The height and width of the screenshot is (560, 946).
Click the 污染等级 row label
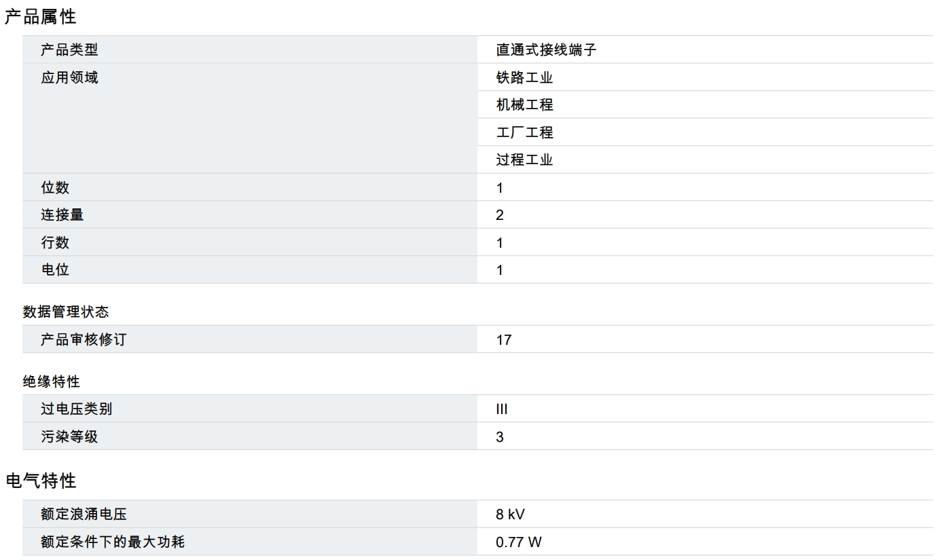pos(69,436)
